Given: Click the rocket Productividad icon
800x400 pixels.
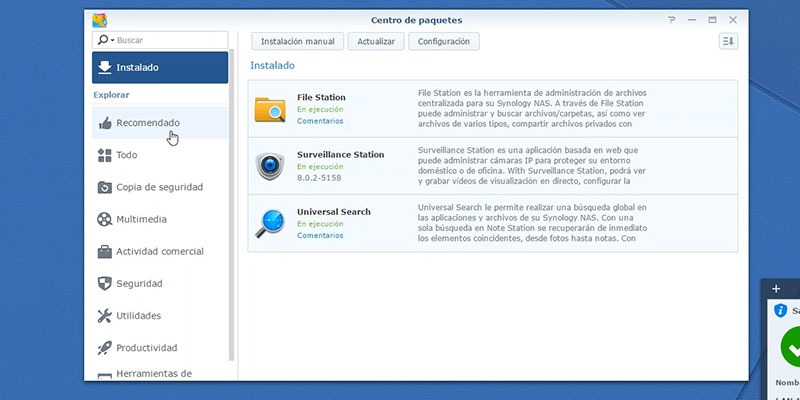Looking at the screenshot, I should pos(105,348).
